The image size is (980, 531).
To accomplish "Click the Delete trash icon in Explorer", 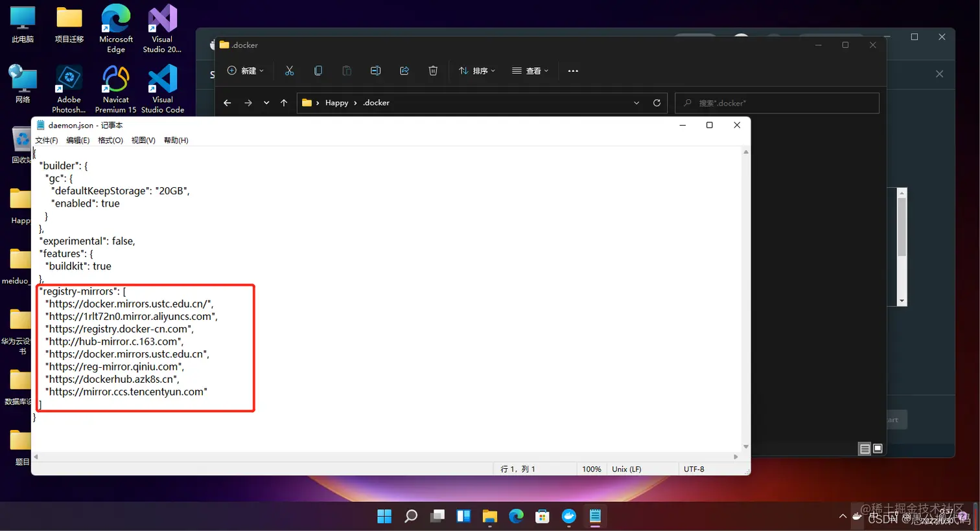I will click(x=433, y=71).
